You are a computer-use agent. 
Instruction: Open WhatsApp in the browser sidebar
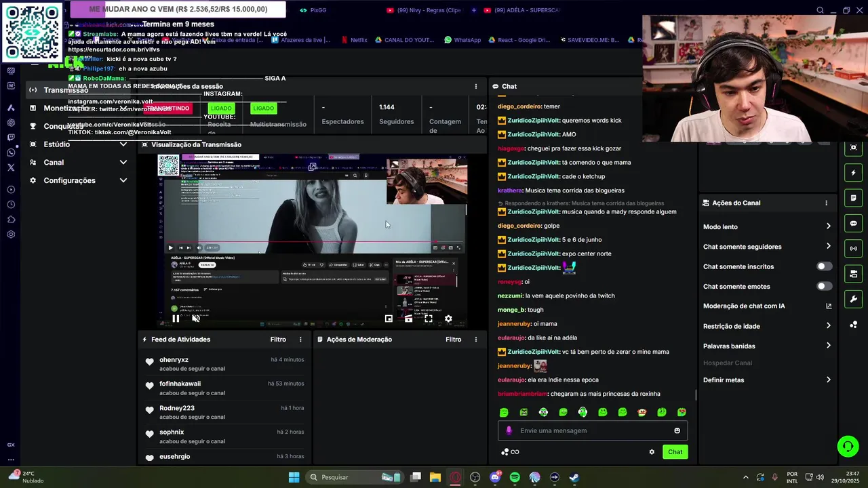click(11, 152)
